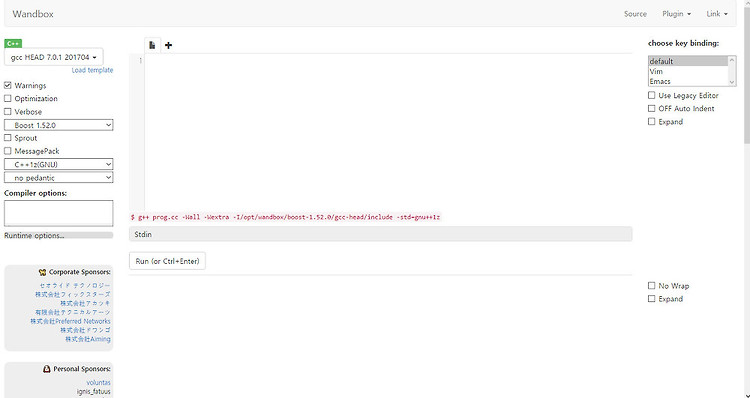Open the Plugin menu in navbar
Image resolution: width=750 pixels, height=398 pixels.
tap(676, 14)
